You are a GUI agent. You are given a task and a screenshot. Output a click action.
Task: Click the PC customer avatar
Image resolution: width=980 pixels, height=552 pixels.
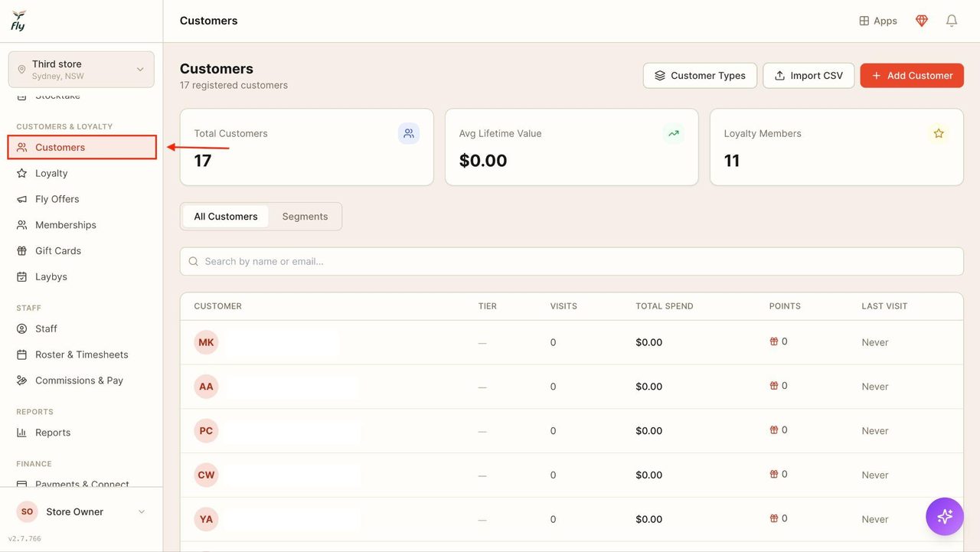206,431
